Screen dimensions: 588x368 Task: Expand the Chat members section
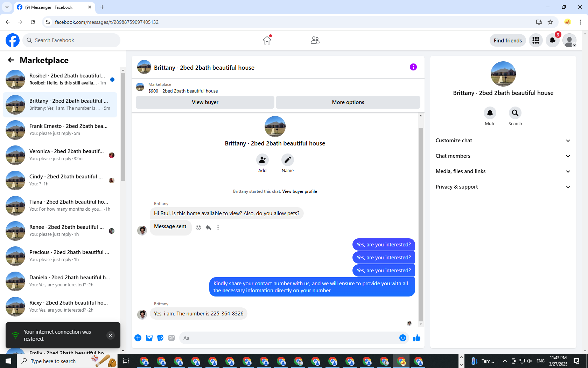503,156
